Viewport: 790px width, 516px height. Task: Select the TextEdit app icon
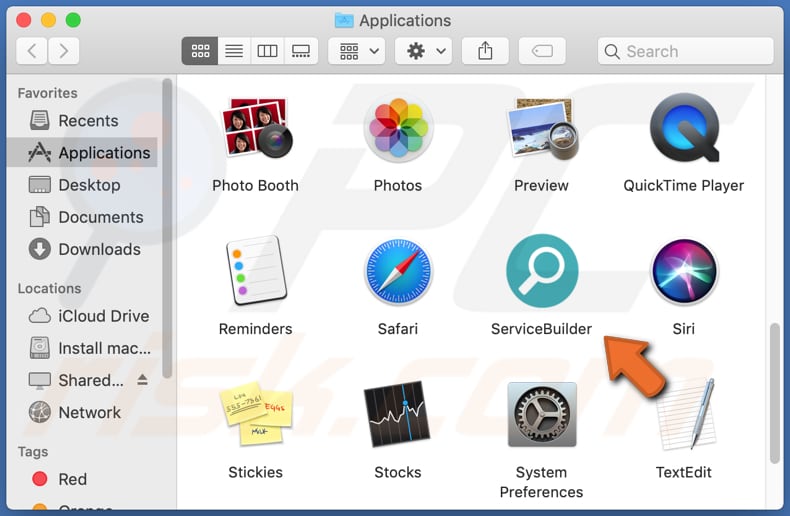(x=685, y=414)
